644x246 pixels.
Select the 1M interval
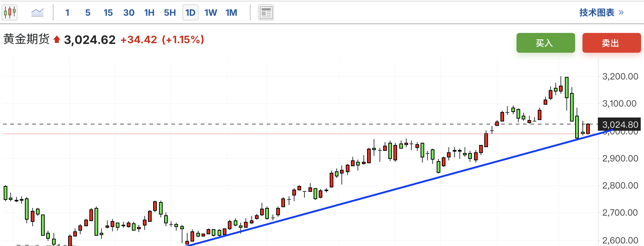(x=231, y=13)
